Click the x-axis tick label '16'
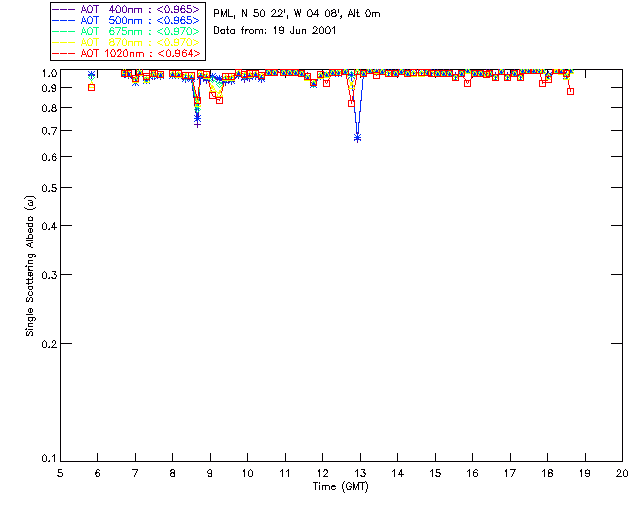The height and width of the screenshot is (512, 640). pyautogui.click(x=473, y=474)
